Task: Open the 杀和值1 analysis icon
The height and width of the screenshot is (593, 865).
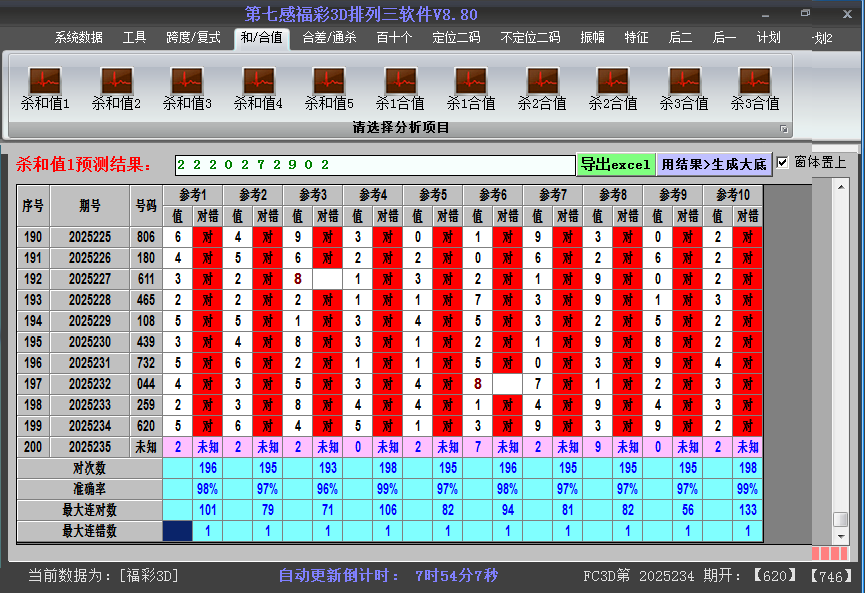Action: coord(45,88)
